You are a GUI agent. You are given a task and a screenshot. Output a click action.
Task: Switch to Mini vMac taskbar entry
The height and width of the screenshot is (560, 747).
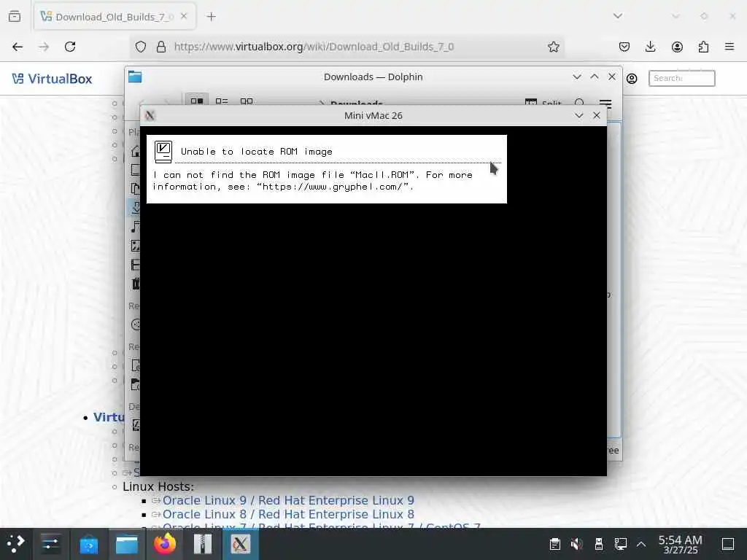(241, 544)
